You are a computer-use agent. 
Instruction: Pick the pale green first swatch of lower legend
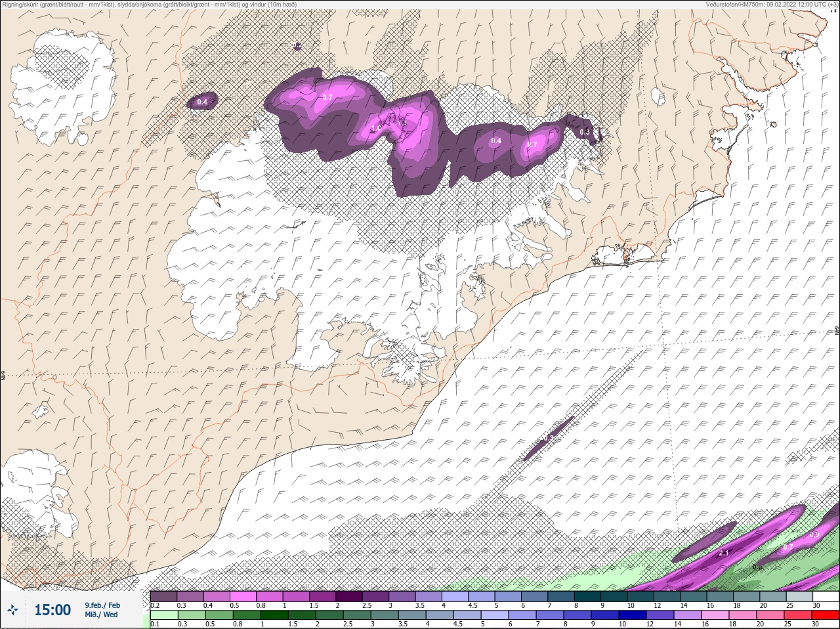point(163,615)
